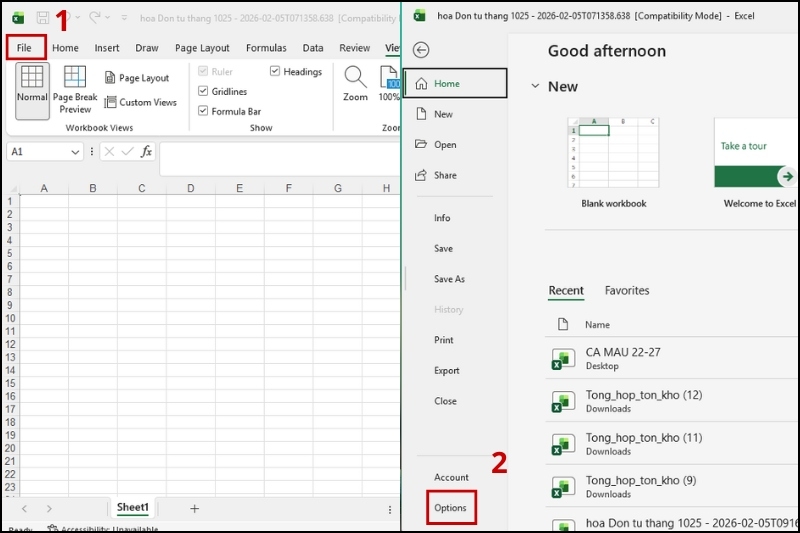Select Open in backstage sidebar

456,144
